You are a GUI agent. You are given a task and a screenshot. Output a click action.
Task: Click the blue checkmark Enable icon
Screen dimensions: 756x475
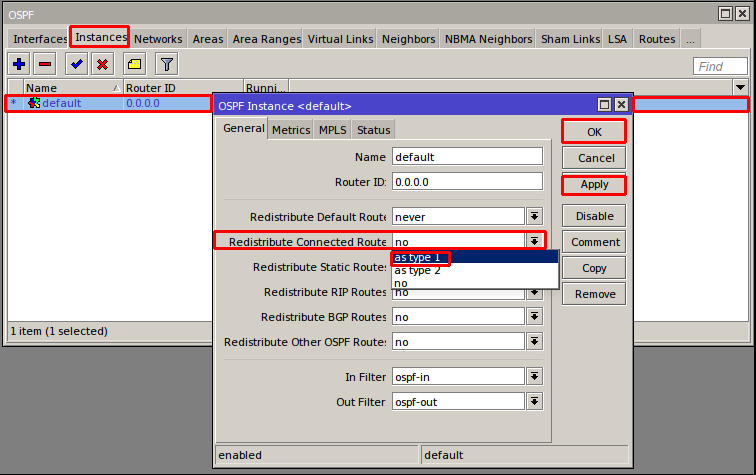pos(77,64)
